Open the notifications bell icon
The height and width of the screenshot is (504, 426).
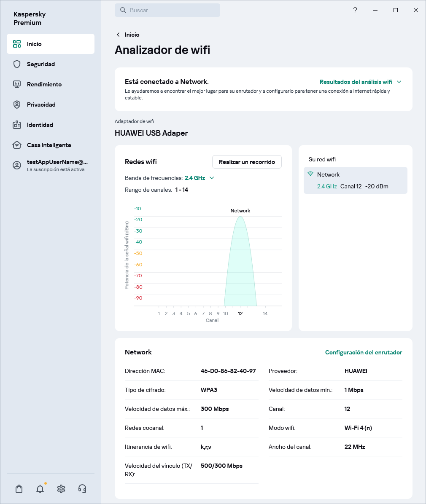[x=40, y=489]
